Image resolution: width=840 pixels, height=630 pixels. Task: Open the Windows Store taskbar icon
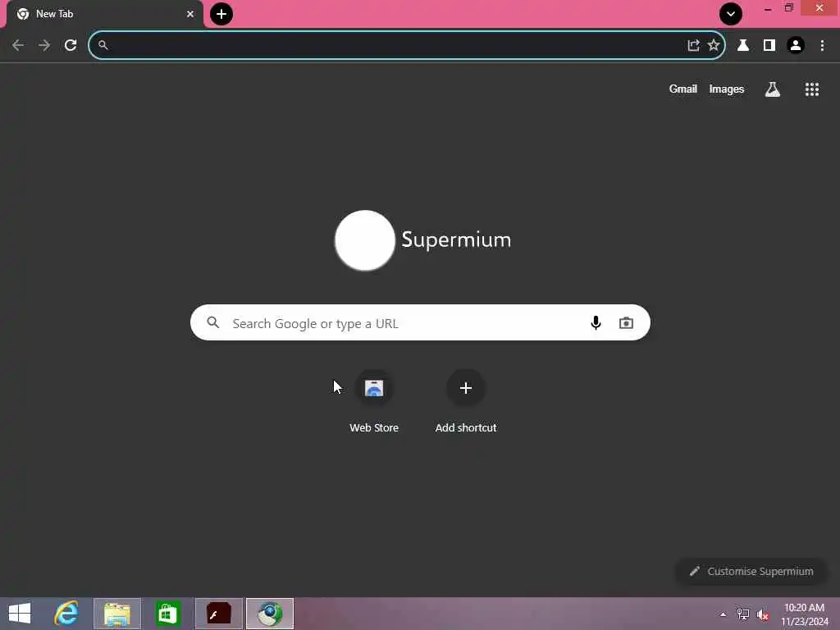[167, 614]
